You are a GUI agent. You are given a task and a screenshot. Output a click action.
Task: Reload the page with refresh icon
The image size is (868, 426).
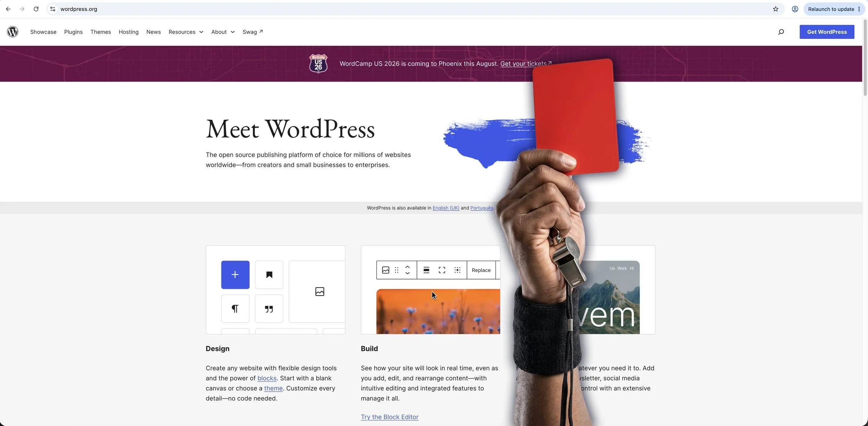tap(36, 9)
